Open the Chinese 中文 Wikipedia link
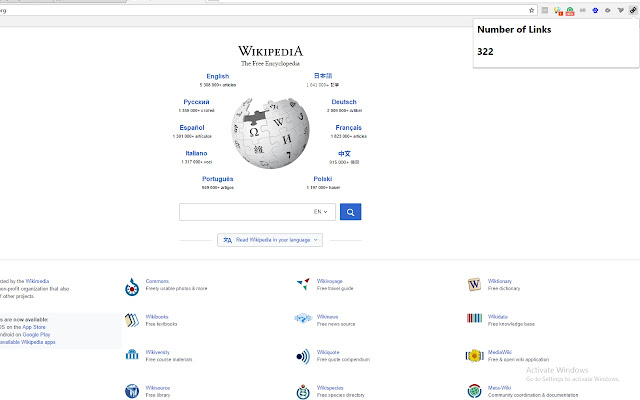Image resolution: width=640 pixels, height=400 pixels. 344,153
